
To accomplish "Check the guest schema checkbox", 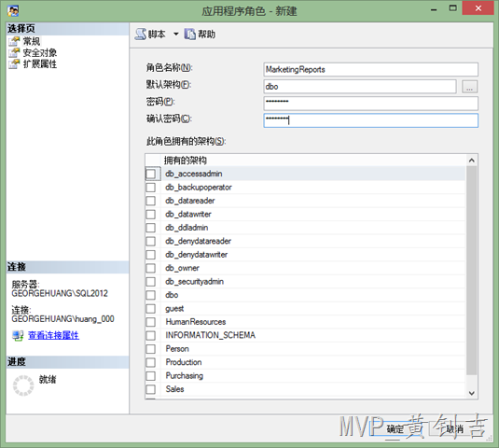I will 151,309.
